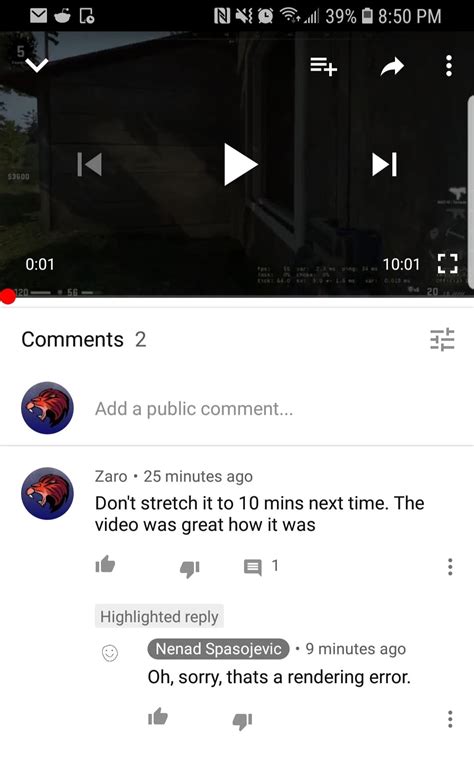
Task: Click the red progress bar scrubber
Action: 8,296
